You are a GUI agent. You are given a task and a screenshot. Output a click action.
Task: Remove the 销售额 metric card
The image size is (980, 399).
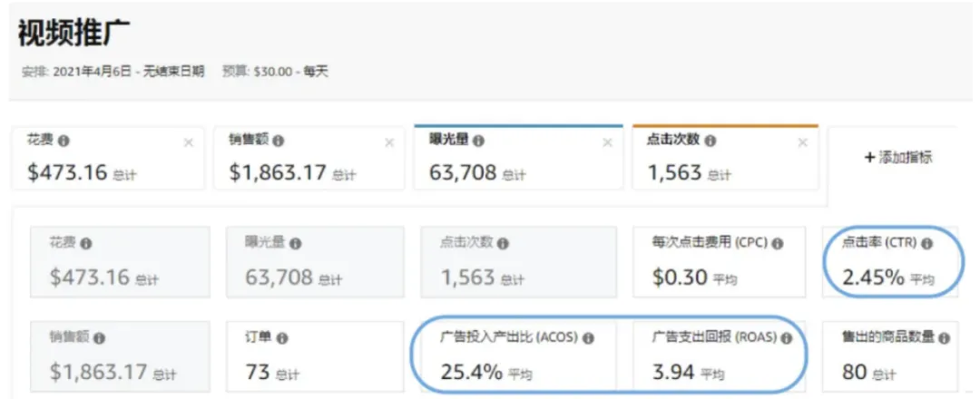pos(388,143)
